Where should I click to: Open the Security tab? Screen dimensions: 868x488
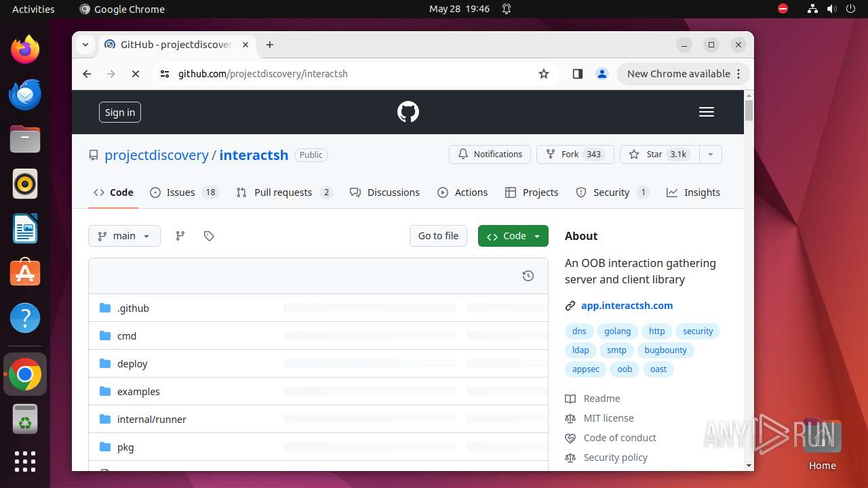tap(612, 192)
